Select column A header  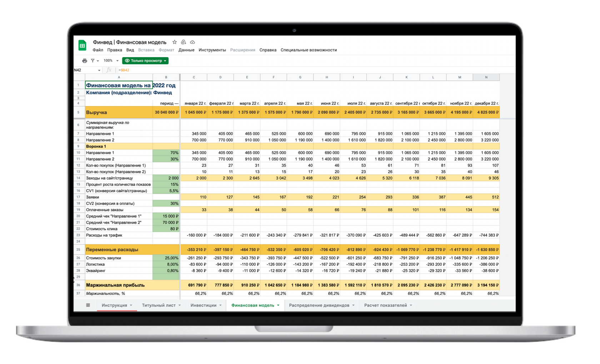(119, 77)
